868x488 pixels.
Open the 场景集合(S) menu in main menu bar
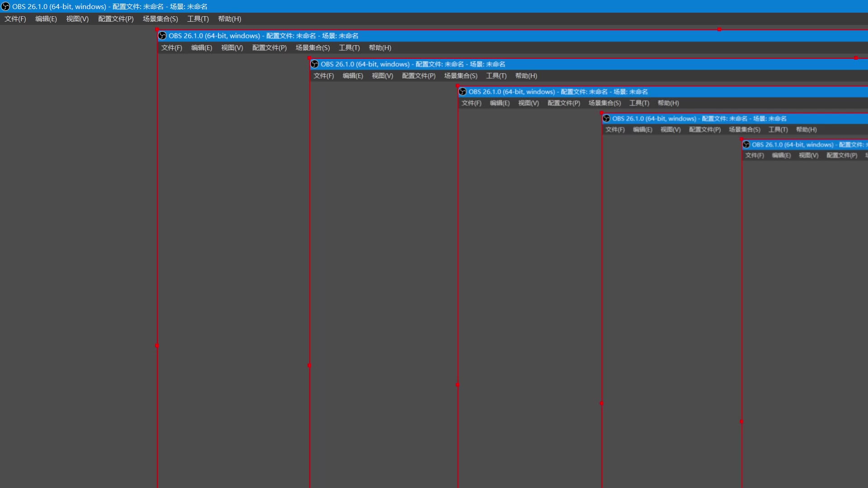[x=160, y=19]
